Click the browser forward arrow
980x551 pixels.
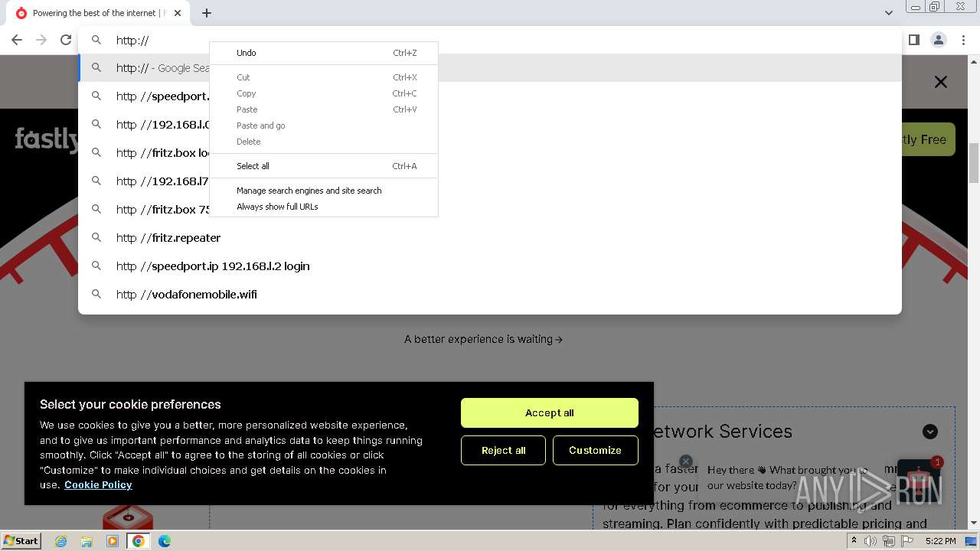click(x=41, y=40)
